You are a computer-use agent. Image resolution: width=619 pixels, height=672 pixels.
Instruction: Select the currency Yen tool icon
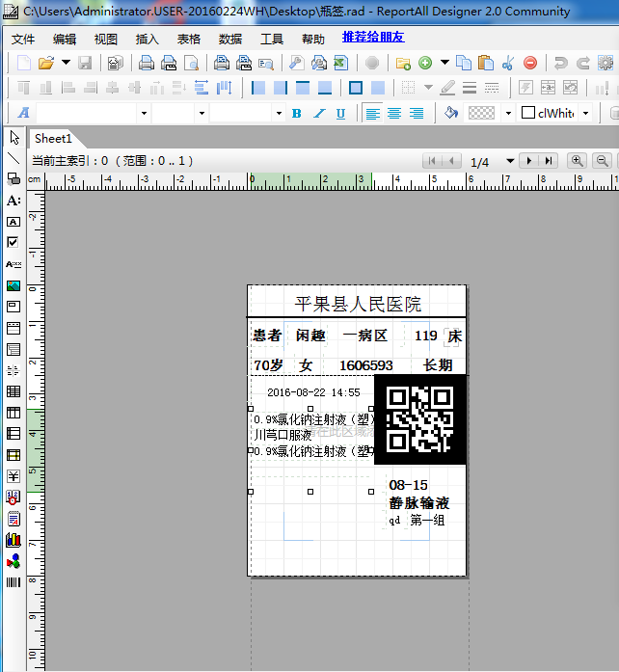coord(13,476)
